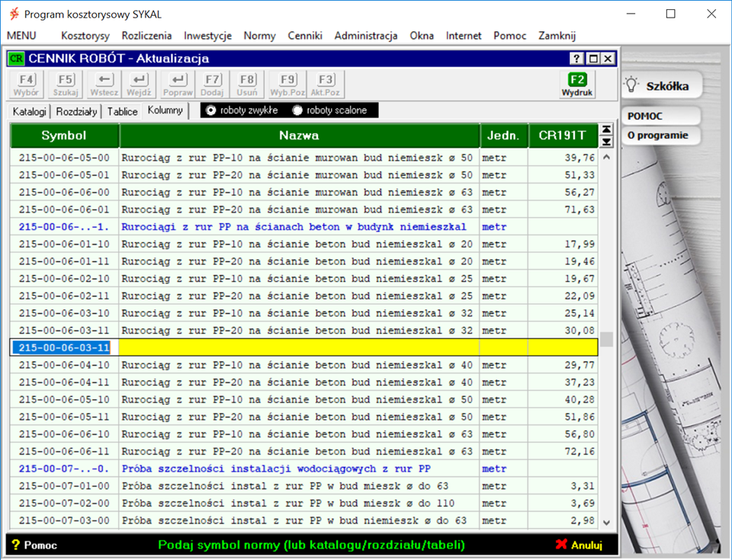
Task: Click the Jedn. column header
Action: 504,136
